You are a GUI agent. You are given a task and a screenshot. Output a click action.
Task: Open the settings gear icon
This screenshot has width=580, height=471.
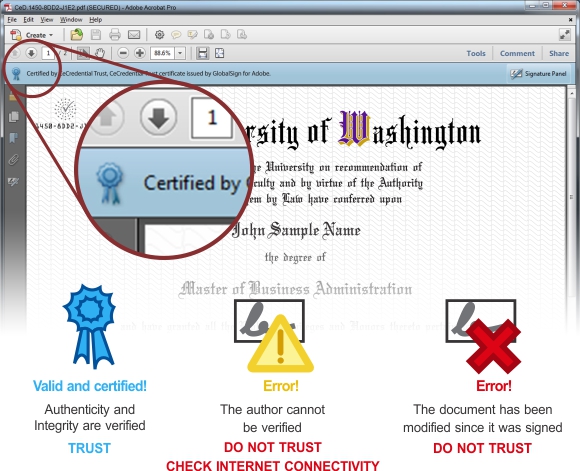pyautogui.click(x=159, y=35)
